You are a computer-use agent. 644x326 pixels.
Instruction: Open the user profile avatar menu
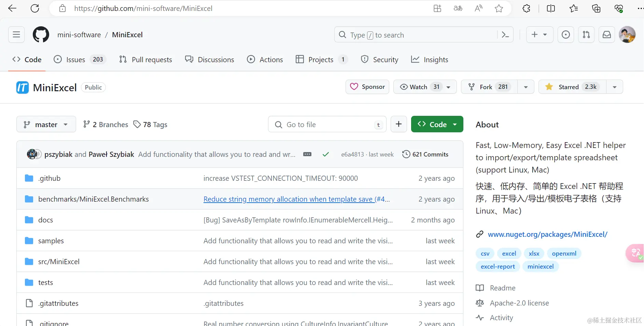(x=627, y=35)
